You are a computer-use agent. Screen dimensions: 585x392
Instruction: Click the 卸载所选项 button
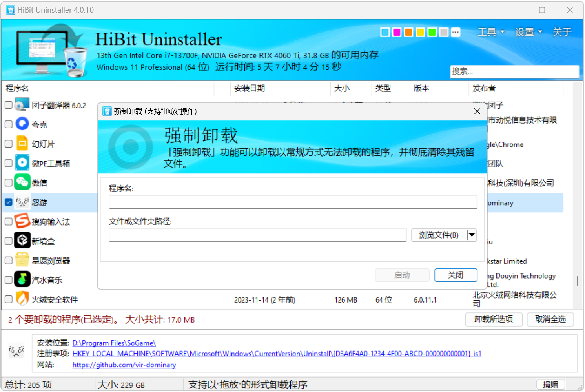click(x=494, y=319)
